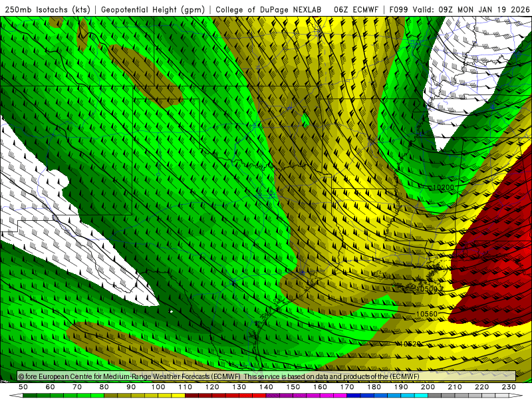Click the 200 knot value on the color scale
This screenshot has height=399, width=532.
click(x=428, y=387)
